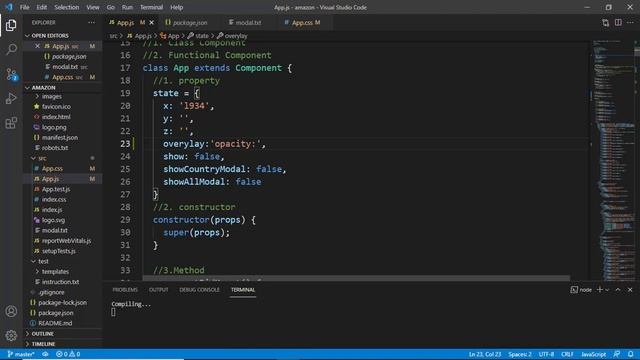Open index.html in the file tree
640x360 pixels.
(x=56, y=117)
